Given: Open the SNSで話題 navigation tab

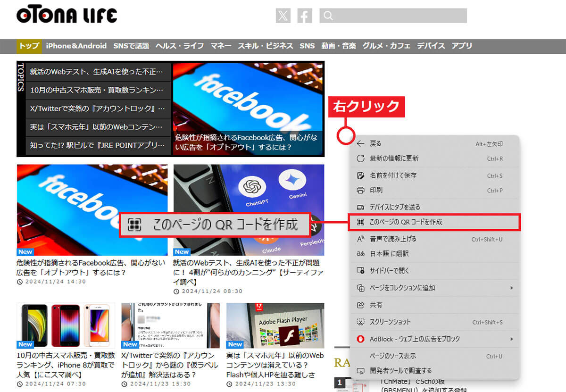Looking at the screenshot, I should 131,46.
